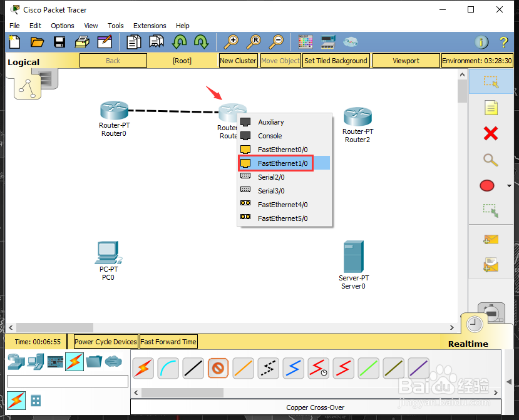Save the project with floppy icon
Screen dimensions: 519x420
coord(59,42)
